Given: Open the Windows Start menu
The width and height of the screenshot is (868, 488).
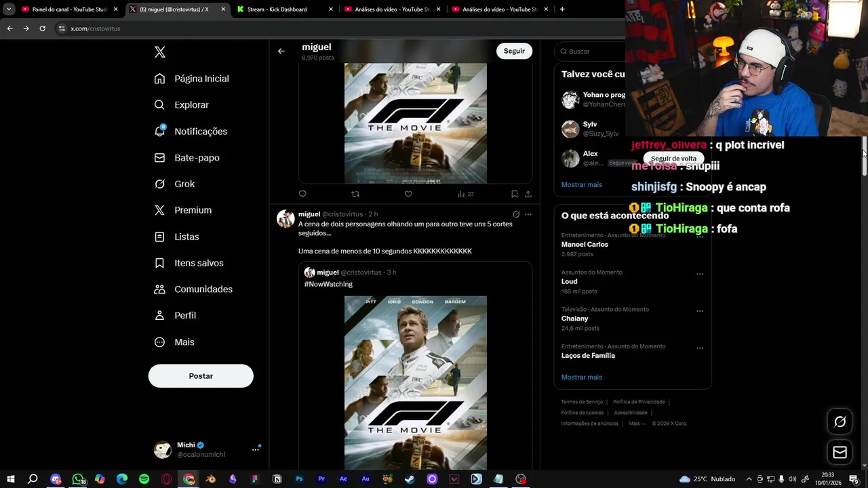Looking at the screenshot, I should point(10,479).
